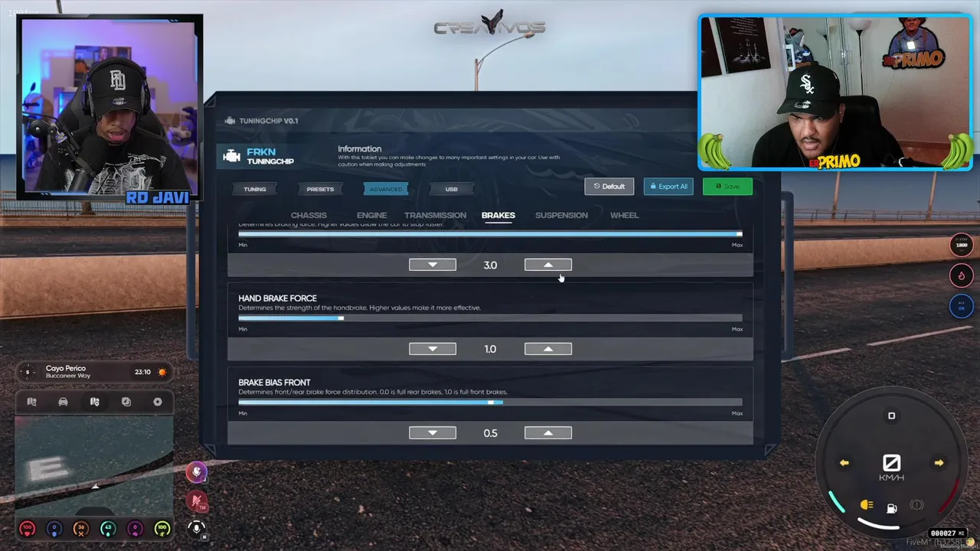Click the compass icon beside Cayo Perico
The width and height of the screenshot is (980, 551).
tap(28, 372)
